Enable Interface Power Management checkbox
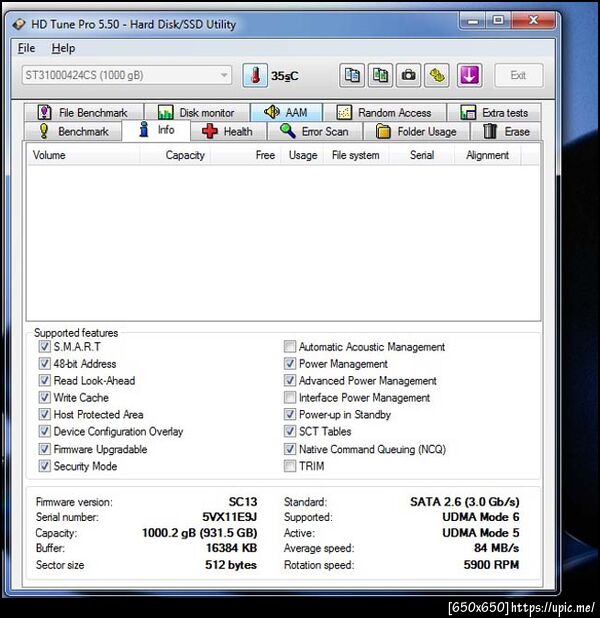The image size is (600, 618). pyautogui.click(x=290, y=397)
